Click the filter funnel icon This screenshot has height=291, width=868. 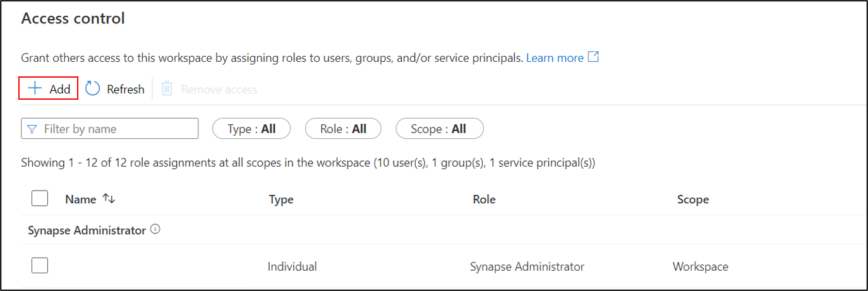[x=32, y=129]
